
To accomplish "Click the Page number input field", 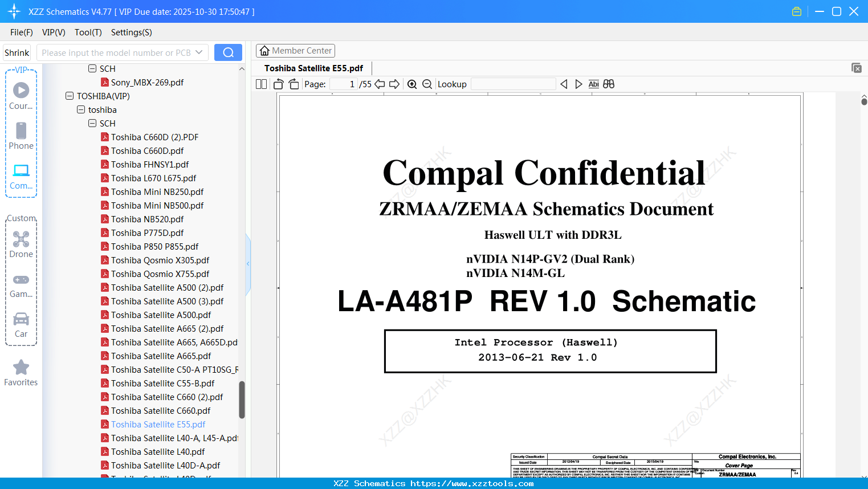I will click(x=344, y=84).
